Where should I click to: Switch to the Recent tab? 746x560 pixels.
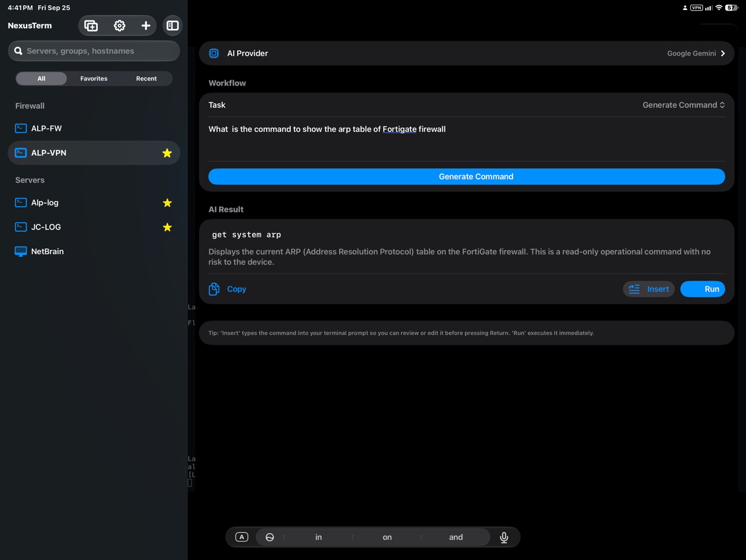tap(146, 79)
